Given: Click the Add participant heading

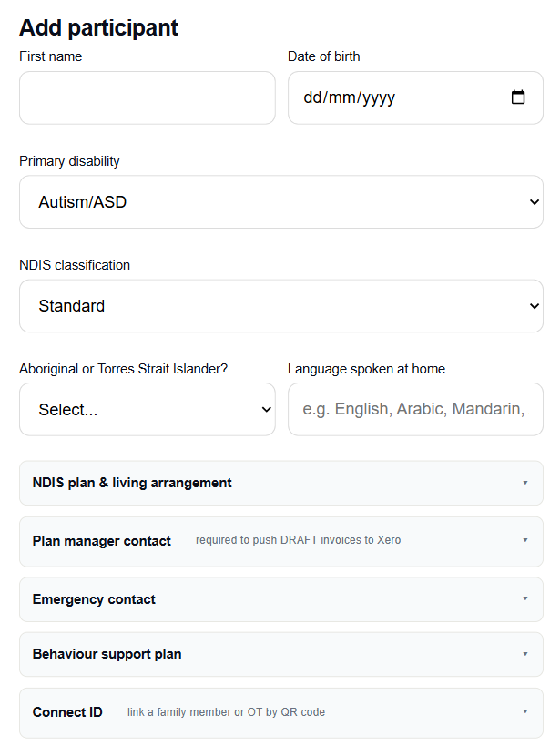Looking at the screenshot, I should tap(98, 28).
